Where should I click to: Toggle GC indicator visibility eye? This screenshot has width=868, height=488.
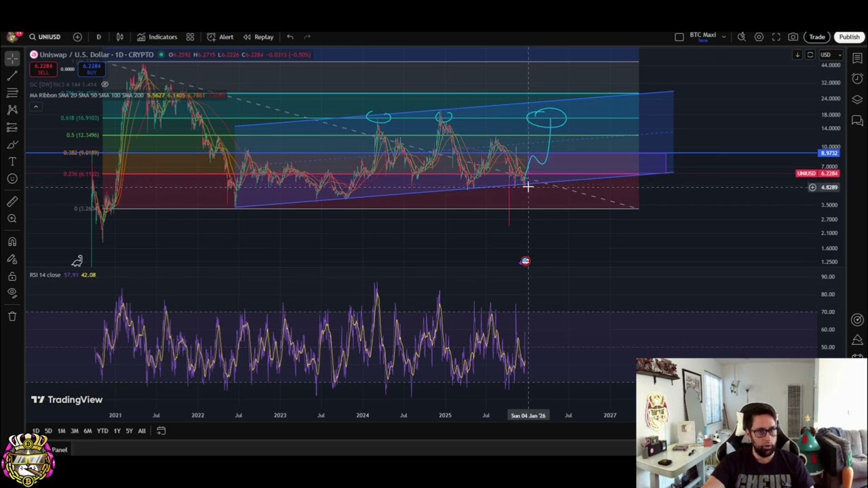[104, 84]
